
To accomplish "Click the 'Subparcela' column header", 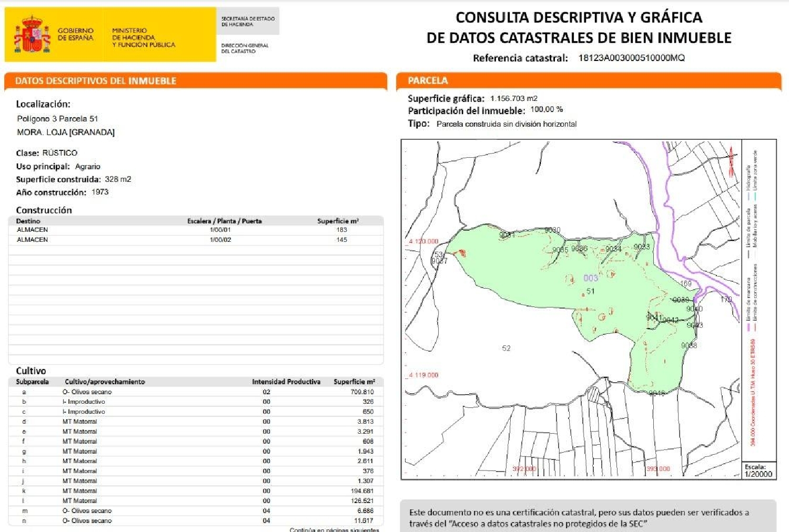I will click(32, 382).
